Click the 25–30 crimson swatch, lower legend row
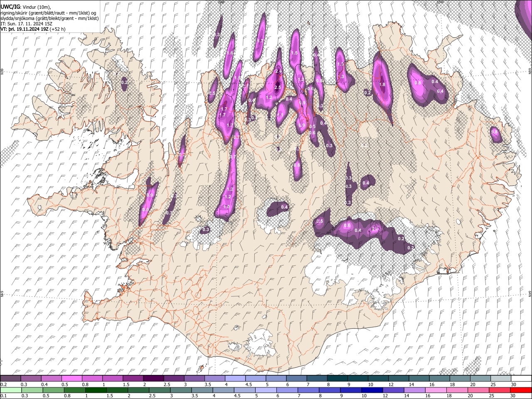The width and height of the screenshot is (532, 399). pos(500,390)
